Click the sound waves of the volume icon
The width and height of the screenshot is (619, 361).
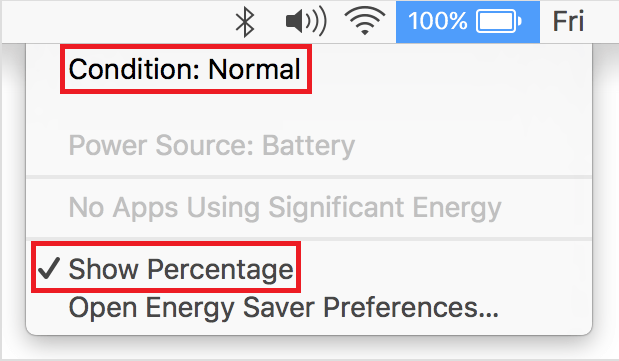[317, 21]
